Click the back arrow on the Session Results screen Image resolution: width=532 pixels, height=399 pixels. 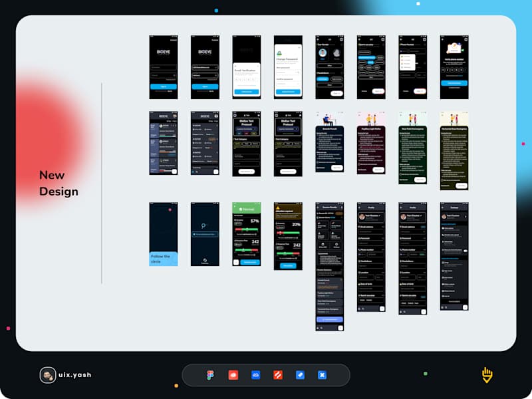[x=318, y=207]
